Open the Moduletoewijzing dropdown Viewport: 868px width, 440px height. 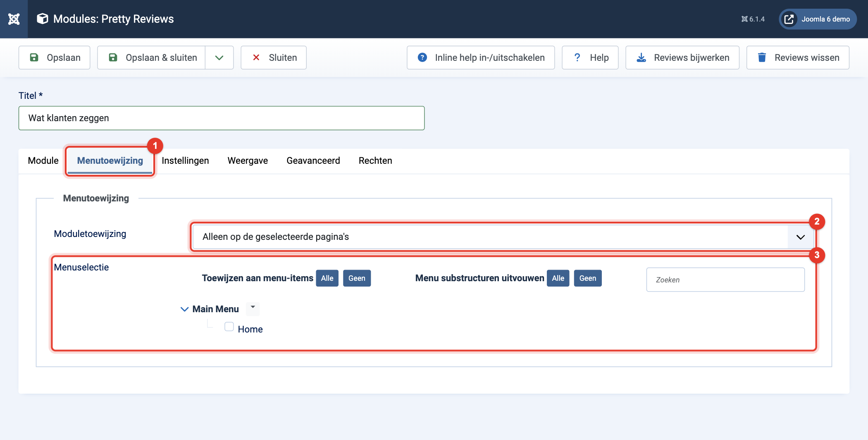[x=503, y=237]
